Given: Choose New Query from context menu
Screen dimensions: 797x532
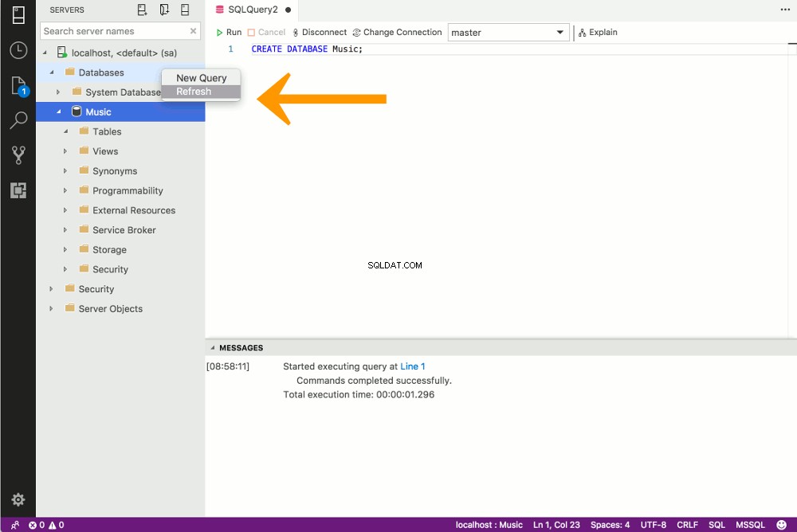Looking at the screenshot, I should (x=202, y=78).
